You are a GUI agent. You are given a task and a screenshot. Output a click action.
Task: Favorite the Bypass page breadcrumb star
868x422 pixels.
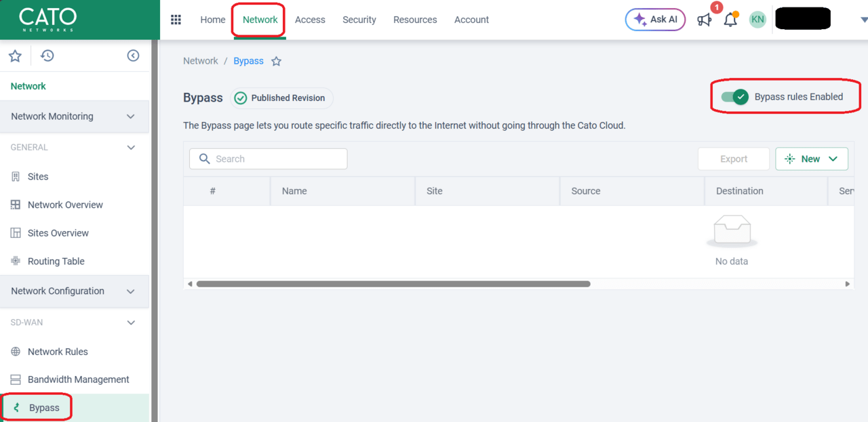[x=276, y=61]
